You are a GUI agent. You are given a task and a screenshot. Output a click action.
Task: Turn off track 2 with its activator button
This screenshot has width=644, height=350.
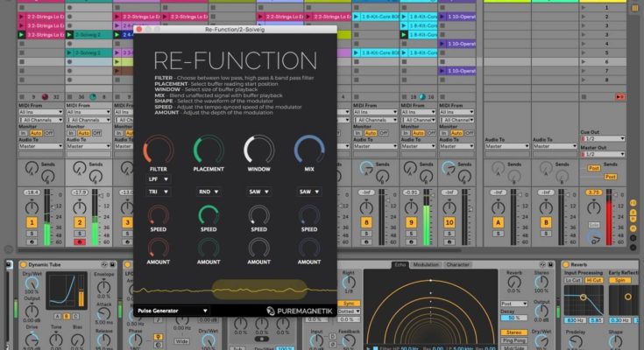tap(79, 223)
